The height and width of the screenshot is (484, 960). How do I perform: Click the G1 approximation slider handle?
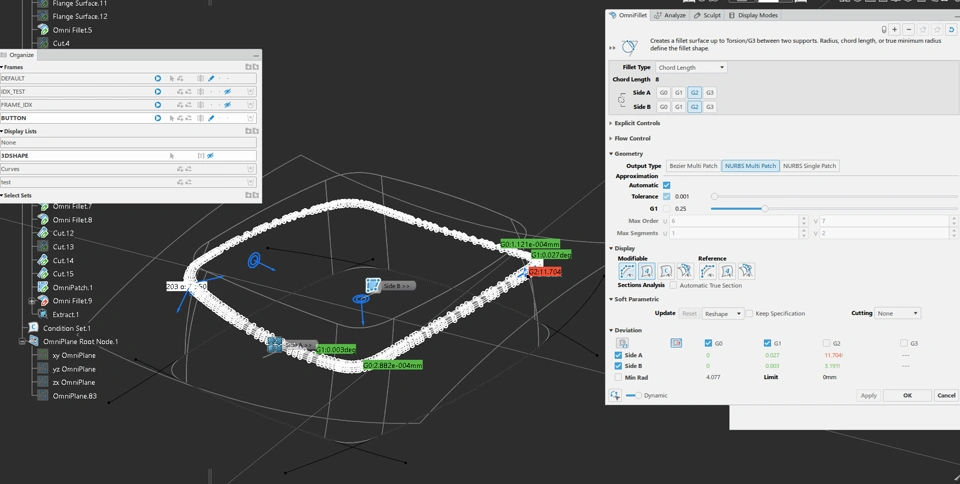pos(765,209)
